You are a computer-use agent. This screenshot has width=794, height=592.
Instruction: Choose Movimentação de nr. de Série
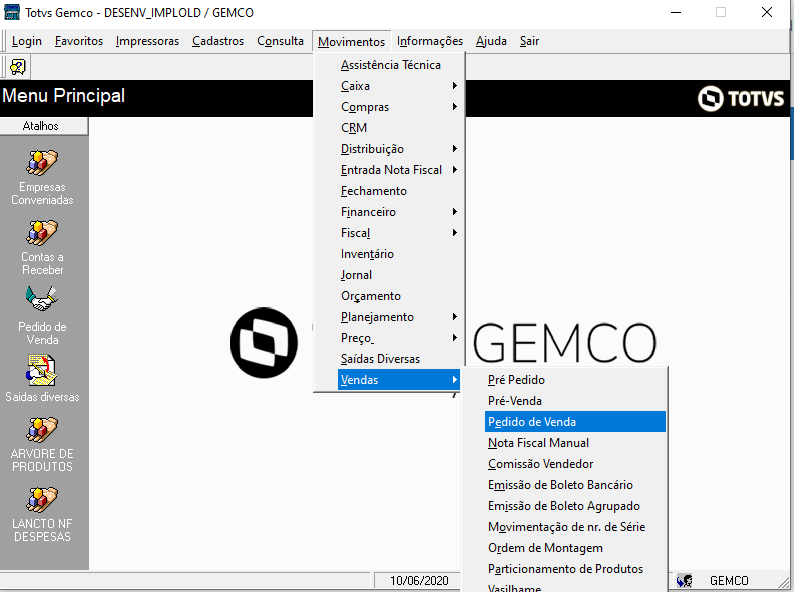[575, 527]
